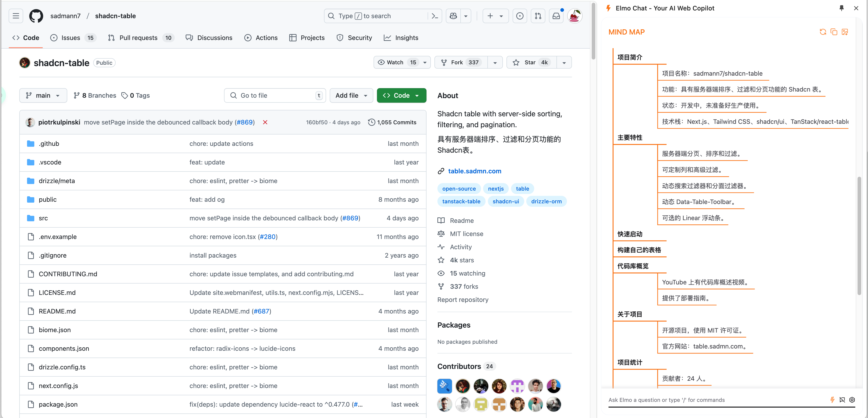
Task: Fork the shadcn-table repository
Action: 461,62
